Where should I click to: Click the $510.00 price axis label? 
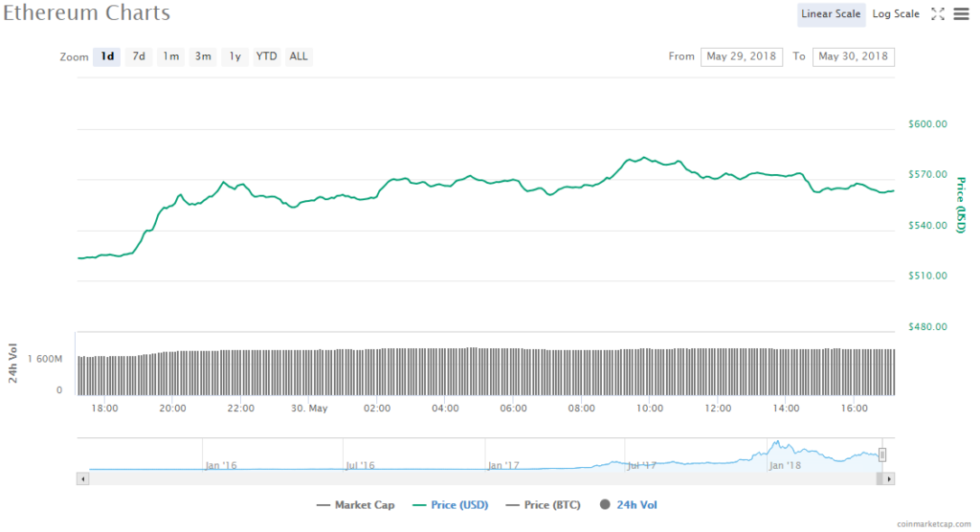[927, 276]
